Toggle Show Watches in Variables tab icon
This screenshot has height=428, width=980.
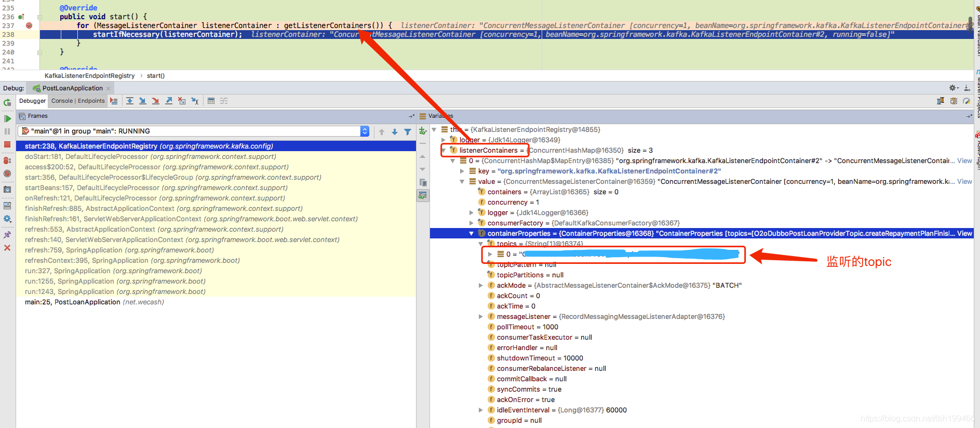tap(423, 195)
